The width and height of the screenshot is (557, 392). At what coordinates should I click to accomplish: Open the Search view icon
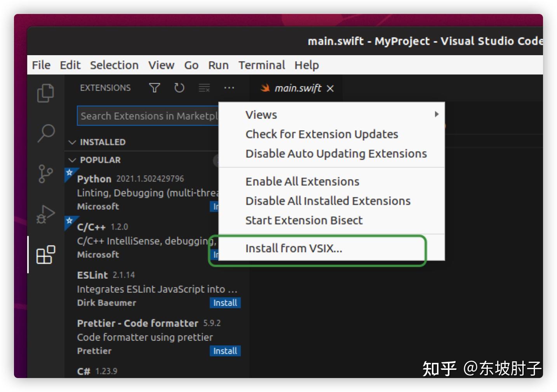pyautogui.click(x=45, y=134)
